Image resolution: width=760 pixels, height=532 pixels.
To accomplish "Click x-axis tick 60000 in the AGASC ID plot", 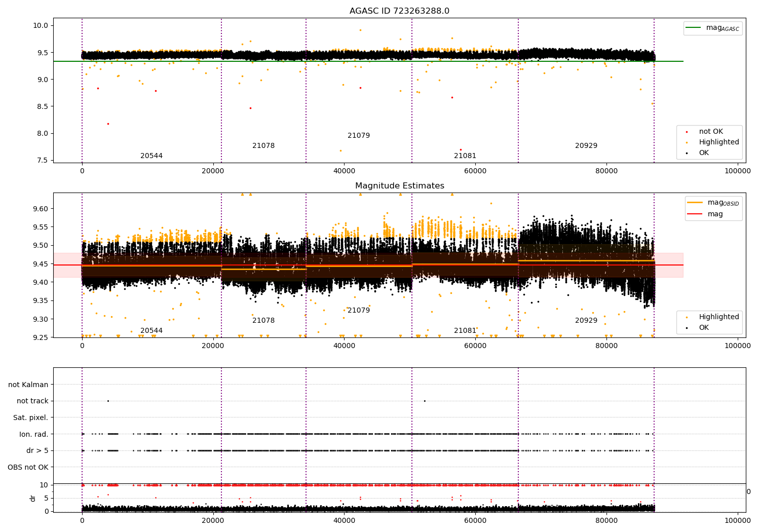I will tap(475, 171).
